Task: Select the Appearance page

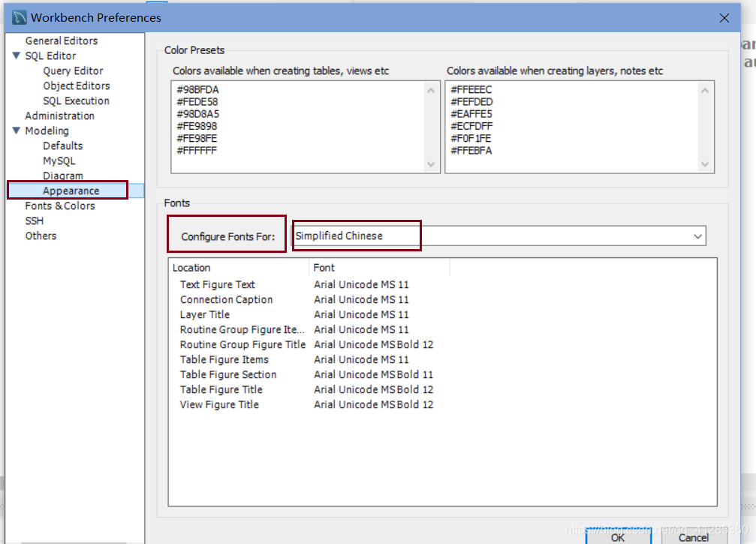Action: pyautogui.click(x=71, y=191)
